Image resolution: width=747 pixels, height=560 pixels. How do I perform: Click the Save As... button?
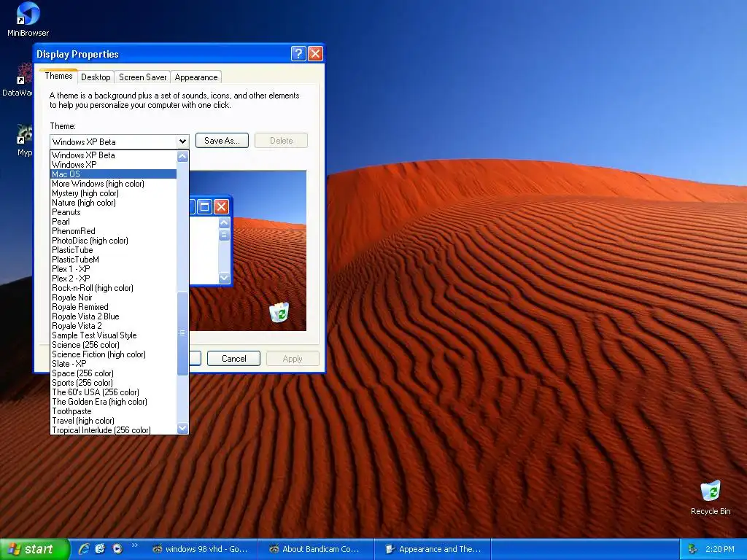222,141
